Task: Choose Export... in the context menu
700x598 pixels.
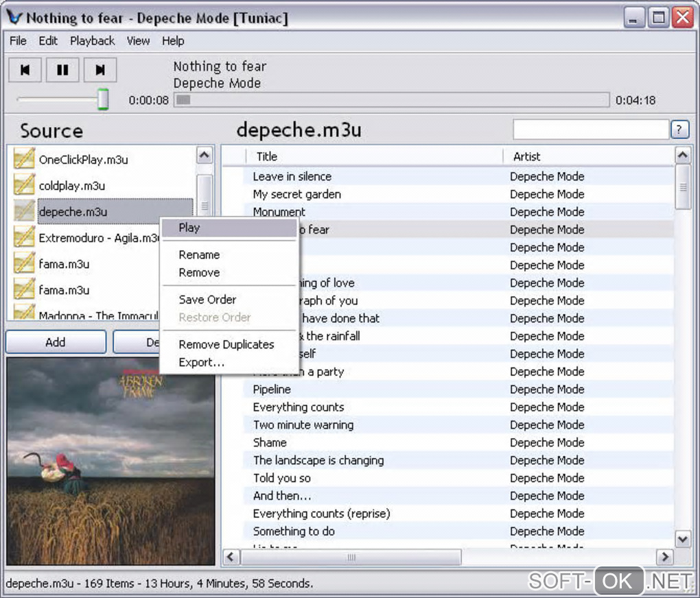Action: 229,362
